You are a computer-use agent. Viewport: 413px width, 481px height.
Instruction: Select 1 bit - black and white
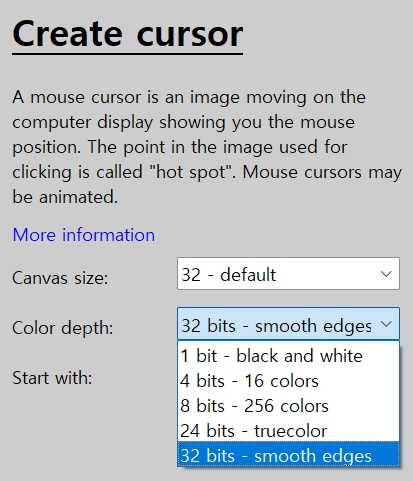pyautogui.click(x=288, y=355)
